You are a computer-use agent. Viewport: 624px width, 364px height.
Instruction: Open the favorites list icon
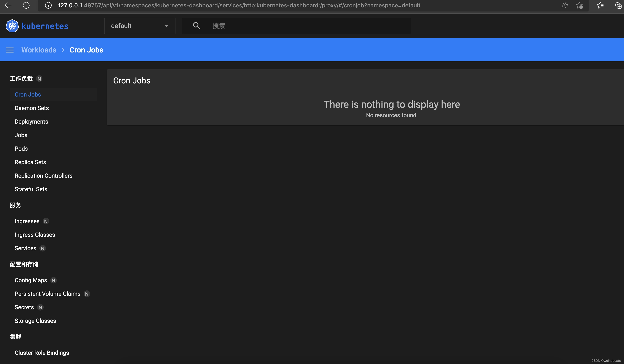tap(600, 5)
